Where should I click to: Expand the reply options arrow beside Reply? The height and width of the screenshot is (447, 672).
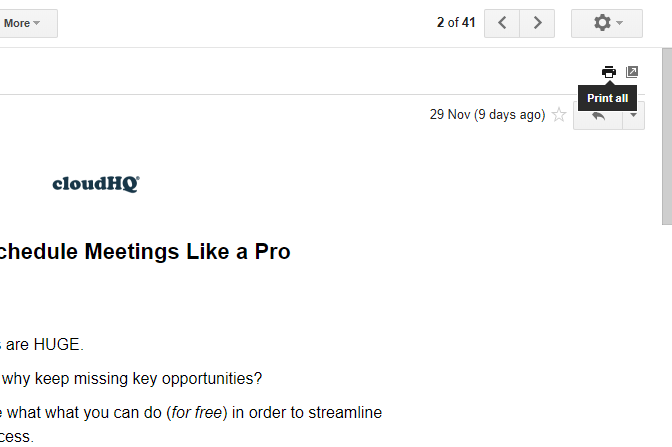coord(633,116)
